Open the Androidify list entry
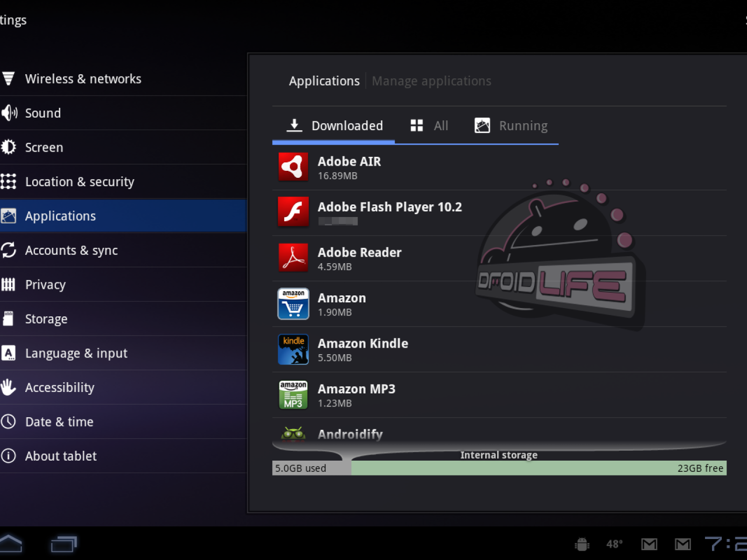Image resolution: width=747 pixels, height=560 pixels. [x=350, y=434]
